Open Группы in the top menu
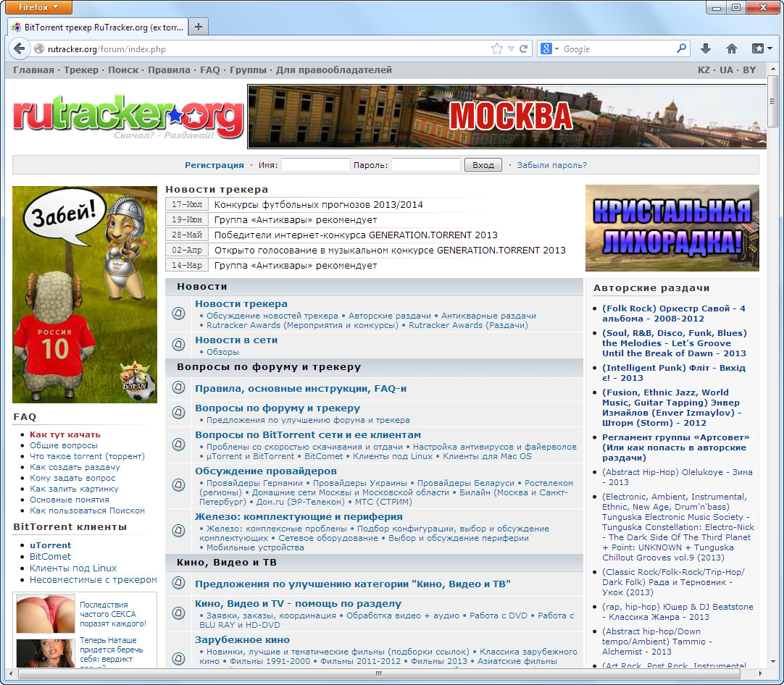 [248, 70]
